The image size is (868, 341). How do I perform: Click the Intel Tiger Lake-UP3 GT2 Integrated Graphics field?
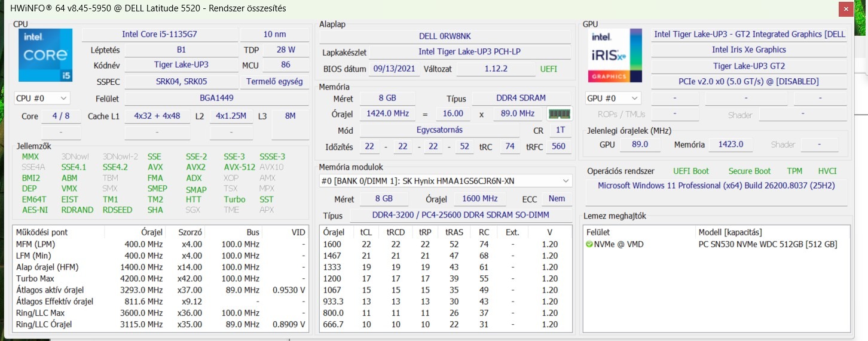(x=749, y=34)
